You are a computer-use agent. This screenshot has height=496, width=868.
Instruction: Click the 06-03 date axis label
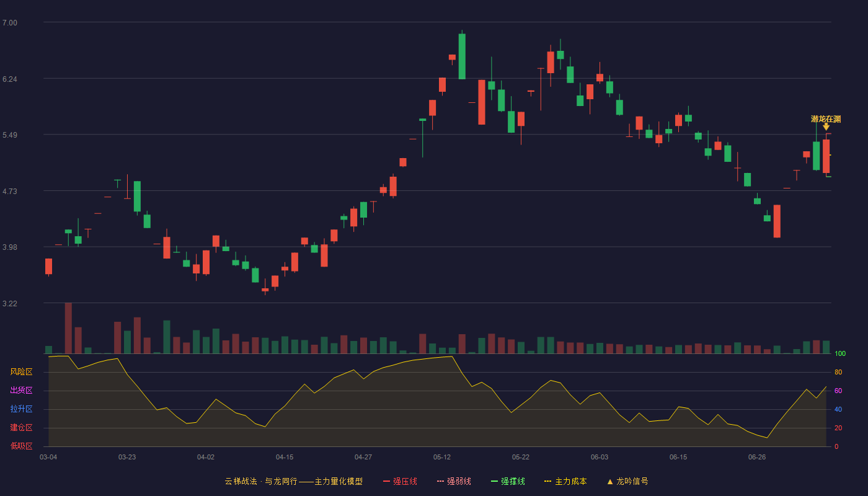[600, 457]
